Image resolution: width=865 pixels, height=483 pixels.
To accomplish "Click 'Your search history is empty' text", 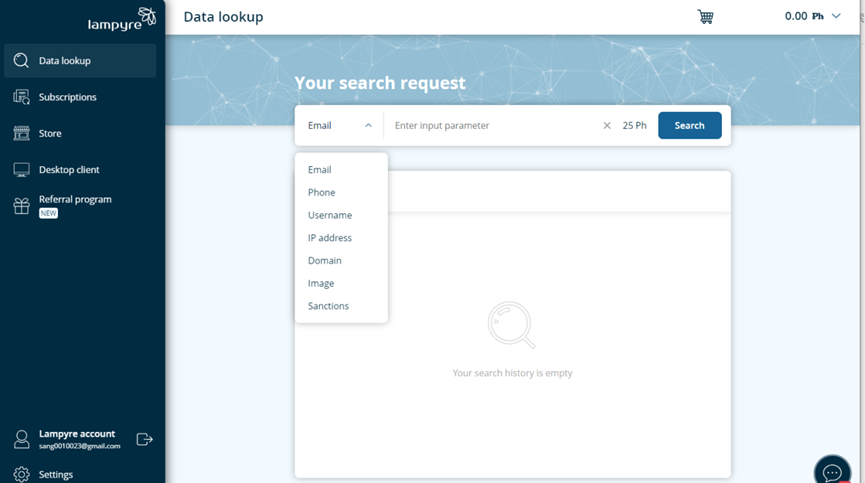I will coord(512,373).
